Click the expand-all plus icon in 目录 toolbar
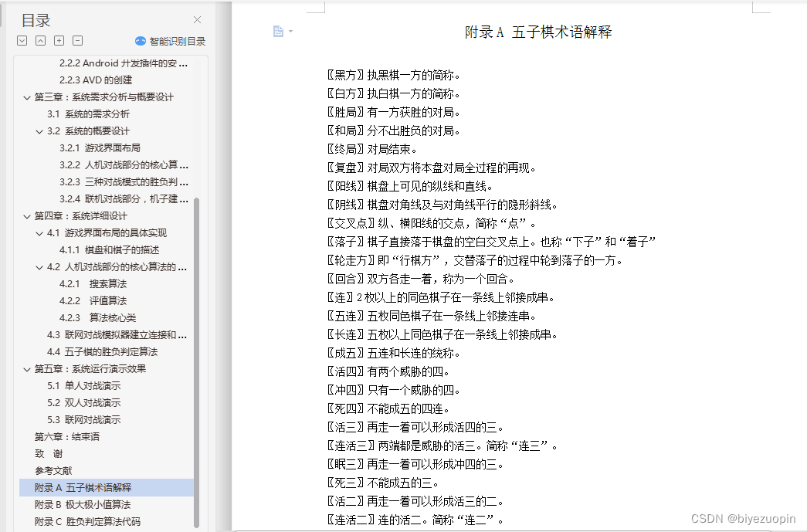Image resolution: width=807 pixels, height=532 pixels. point(58,40)
